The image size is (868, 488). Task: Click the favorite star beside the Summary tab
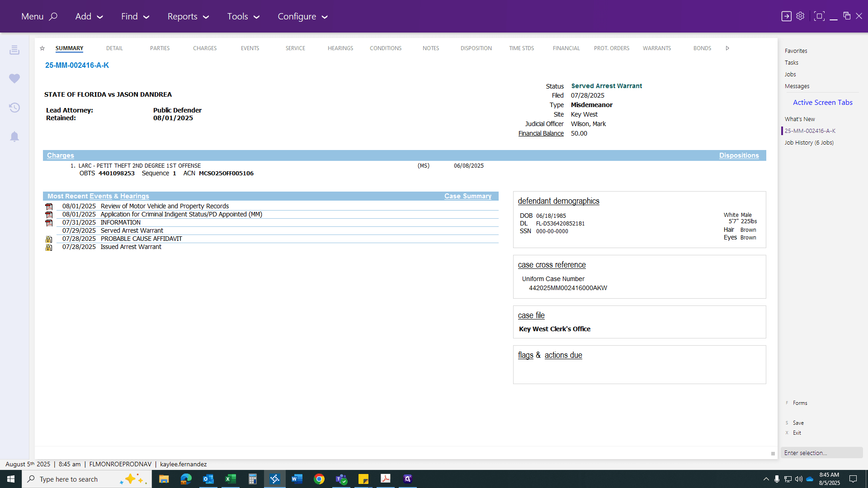coord(42,48)
